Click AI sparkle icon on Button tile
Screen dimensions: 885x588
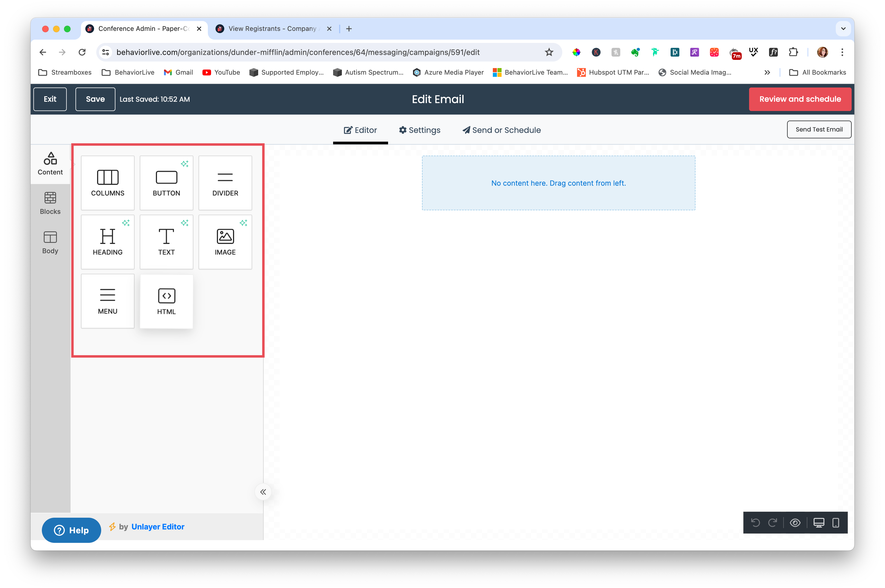click(x=185, y=164)
